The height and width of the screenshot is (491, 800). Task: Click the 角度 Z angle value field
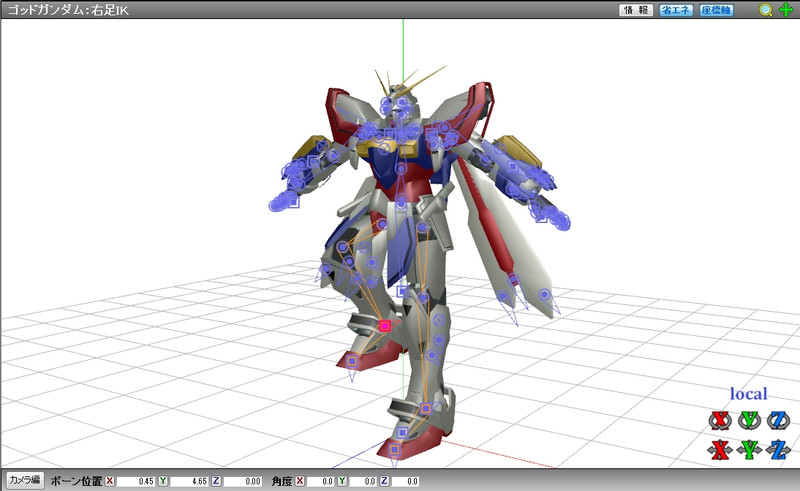coord(405,481)
